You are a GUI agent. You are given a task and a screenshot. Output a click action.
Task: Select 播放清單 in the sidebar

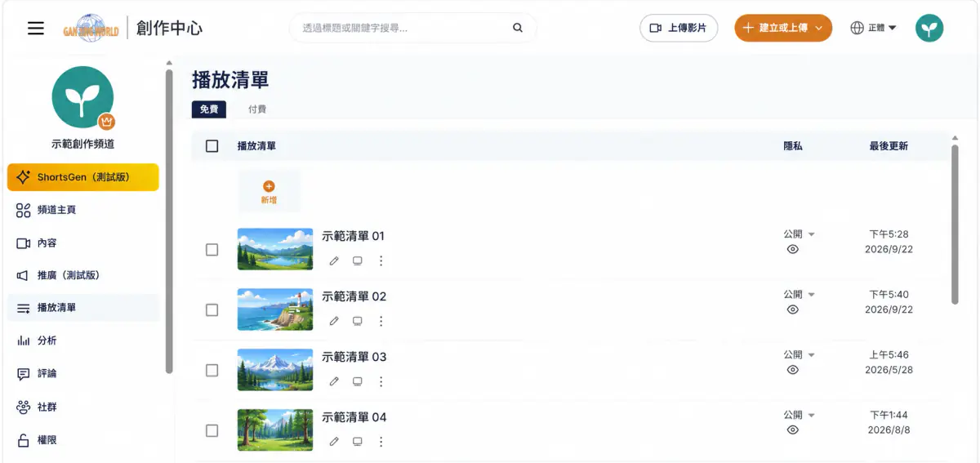[82, 308]
